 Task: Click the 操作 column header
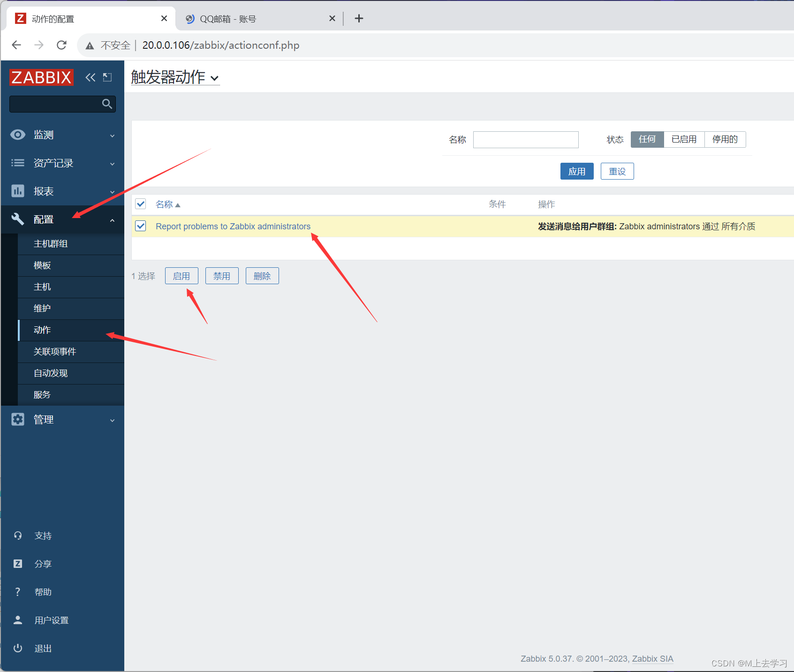(546, 204)
